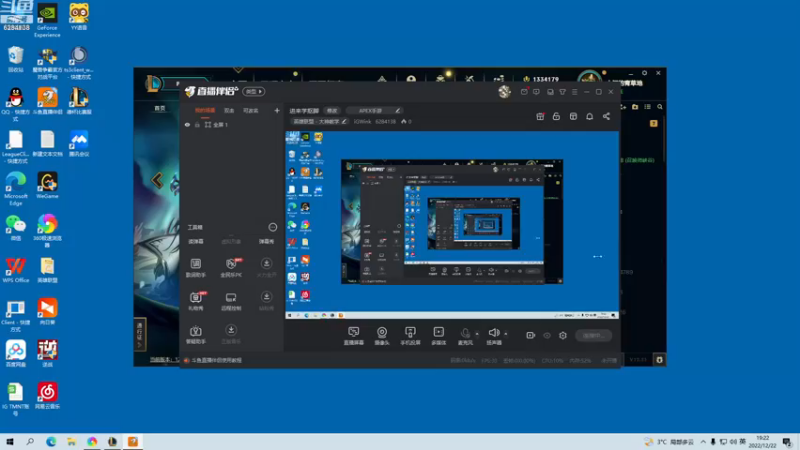Open lightbulb assistant tool in toolbox

(196, 335)
